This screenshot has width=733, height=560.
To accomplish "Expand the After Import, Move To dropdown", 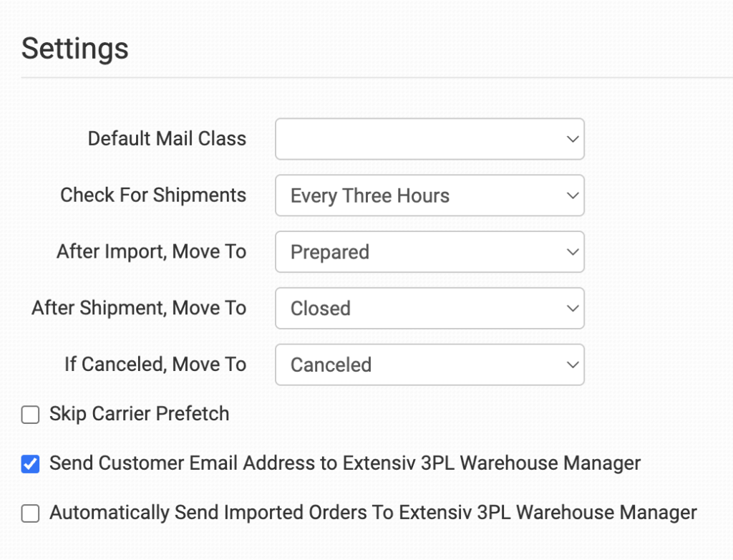I will tap(429, 252).
